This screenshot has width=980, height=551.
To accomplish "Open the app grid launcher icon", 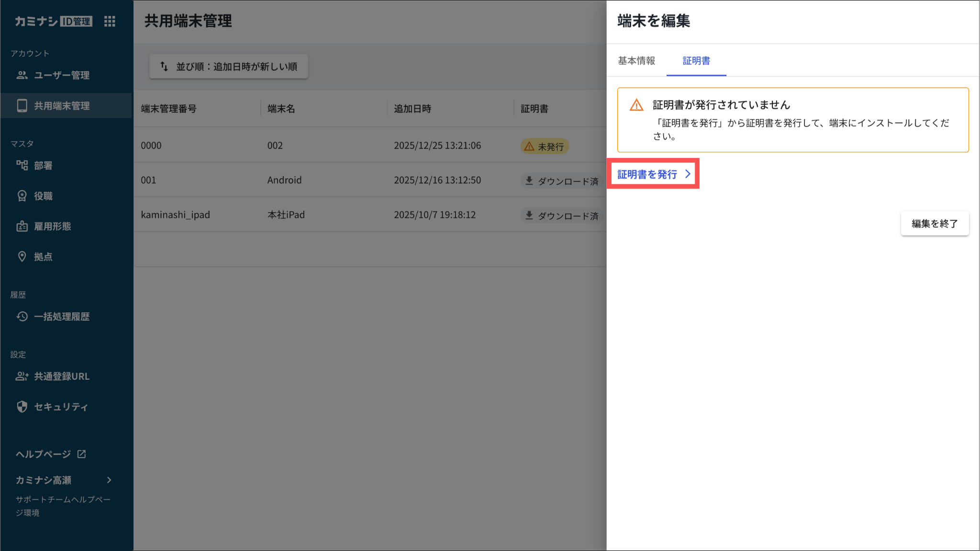I will [x=110, y=21].
